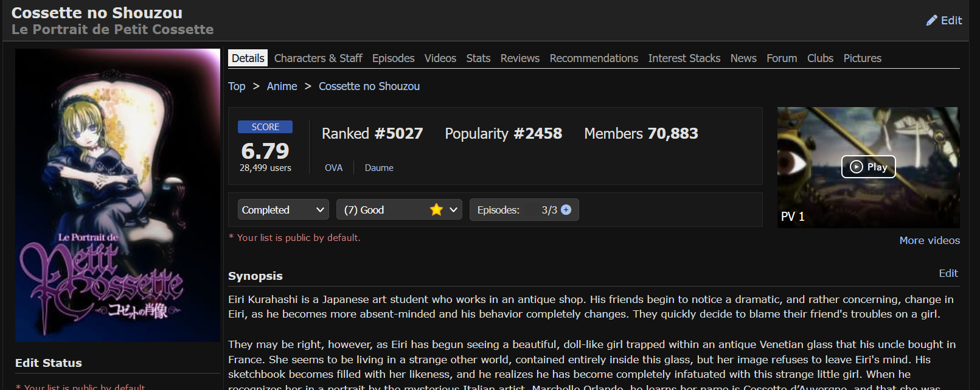Click the Anime breadcrumb link

[282, 86]
